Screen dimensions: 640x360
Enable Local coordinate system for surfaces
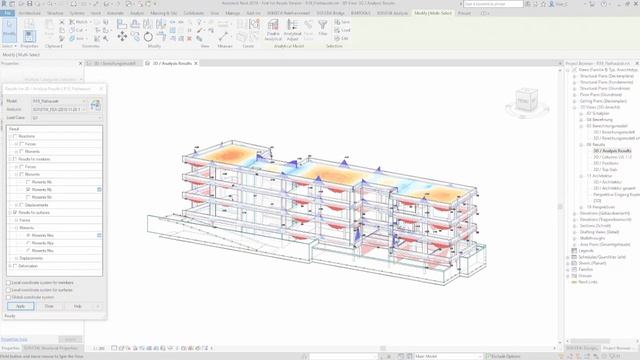pyautogui.click(x=8, y=290)
